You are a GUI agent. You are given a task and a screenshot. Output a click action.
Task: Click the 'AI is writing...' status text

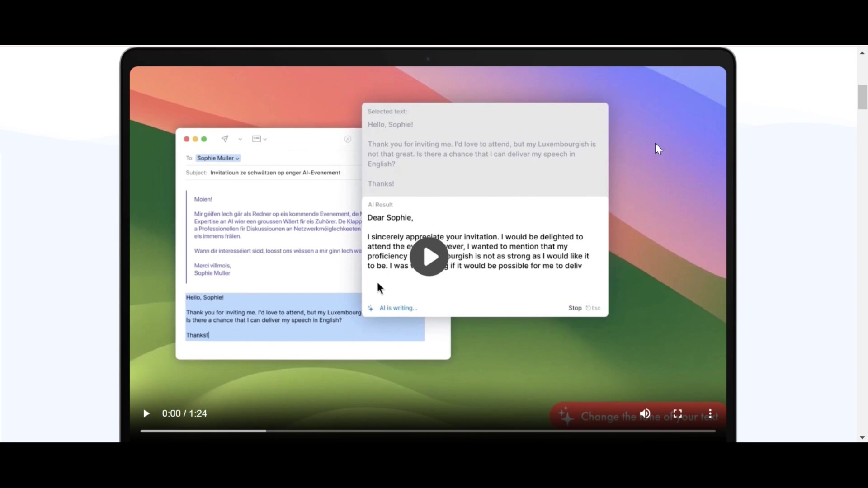click(398, 308)
